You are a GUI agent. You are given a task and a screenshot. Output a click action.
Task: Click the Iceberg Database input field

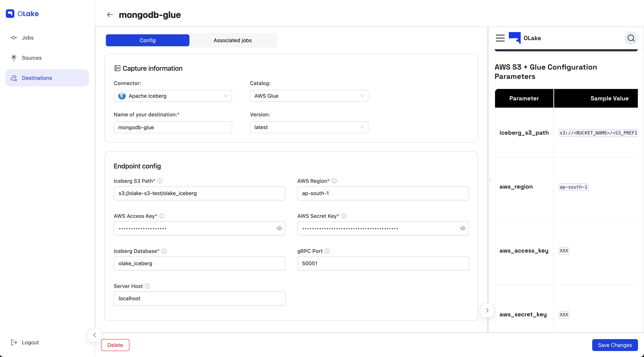(199, 263)
